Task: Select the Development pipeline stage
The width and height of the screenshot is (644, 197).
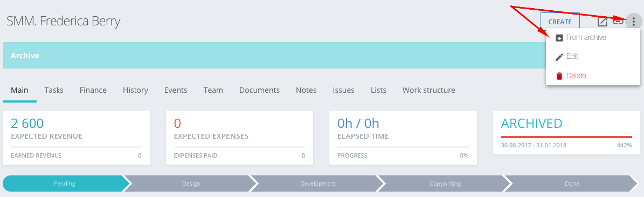Action: (x=318, y=184)
